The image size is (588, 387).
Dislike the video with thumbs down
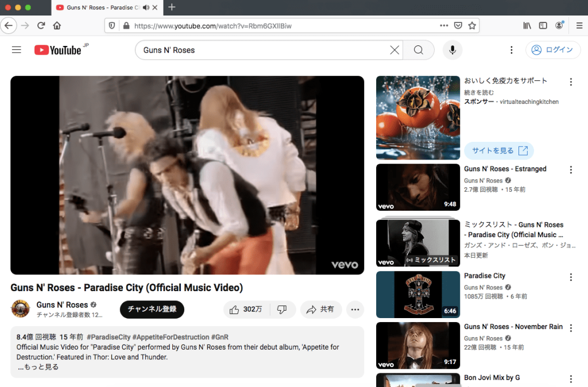(283, 309)
